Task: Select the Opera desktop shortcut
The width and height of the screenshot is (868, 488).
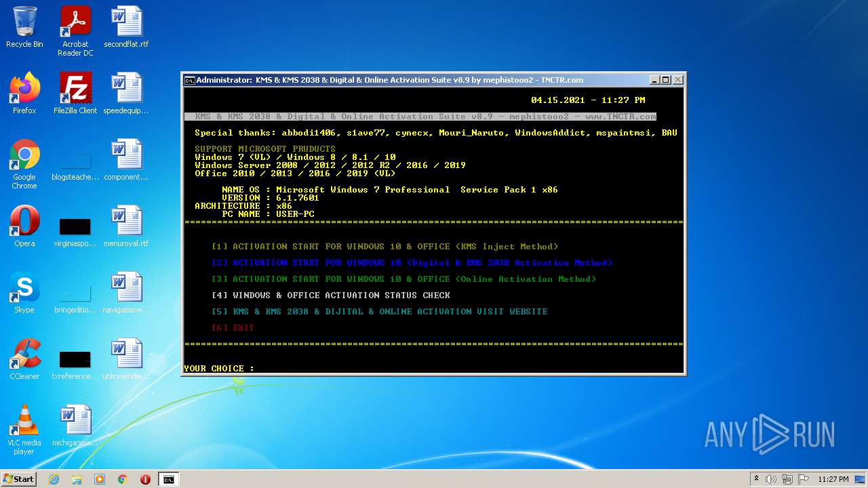Action: (24, 227)
